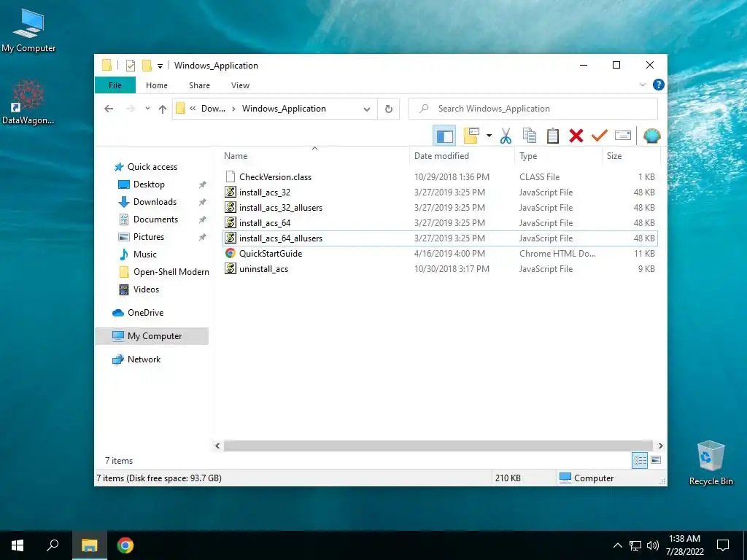Select My Computer in navigation pane
747x560 pixels.
(152, 336)
